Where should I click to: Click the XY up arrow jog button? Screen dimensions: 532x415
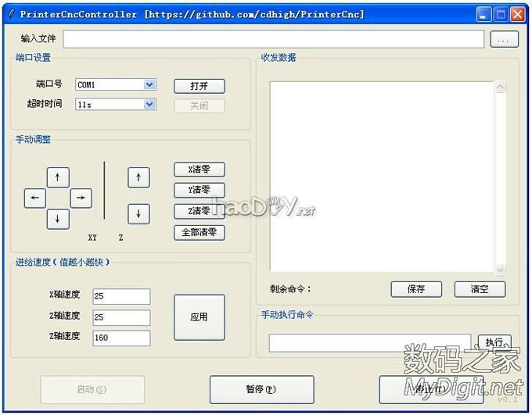(58, 177)
